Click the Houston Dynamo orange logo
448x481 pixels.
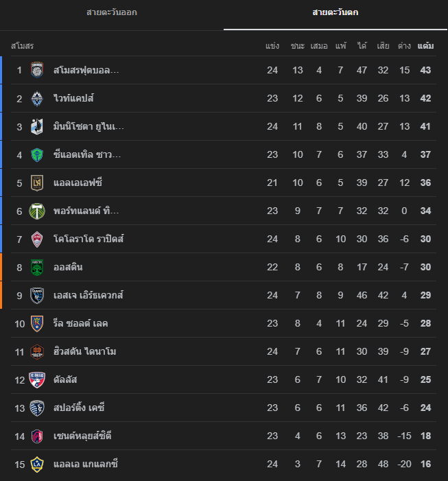point(37,352)
